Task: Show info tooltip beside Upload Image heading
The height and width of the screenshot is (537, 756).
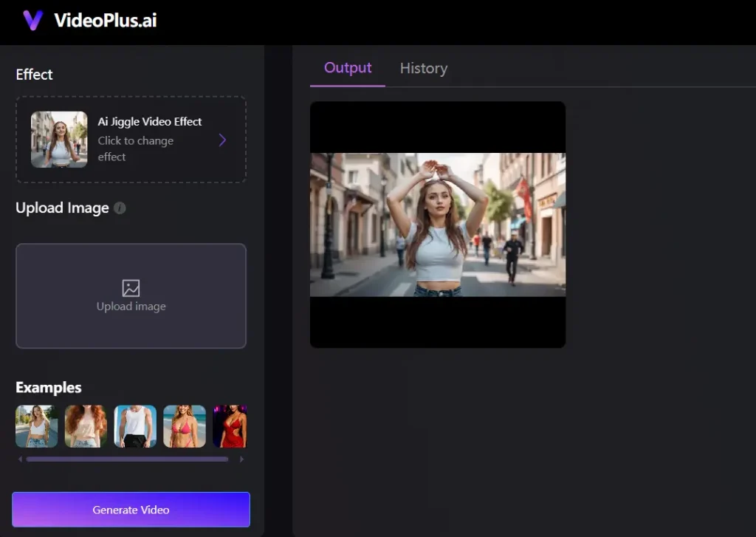Action: 120,208
